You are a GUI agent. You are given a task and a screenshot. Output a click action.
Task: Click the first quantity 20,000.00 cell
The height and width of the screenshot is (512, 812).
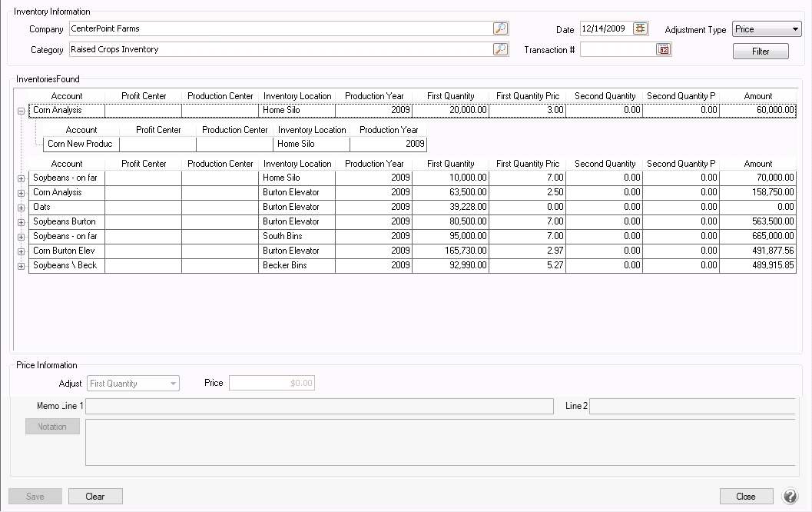[450, 110]
